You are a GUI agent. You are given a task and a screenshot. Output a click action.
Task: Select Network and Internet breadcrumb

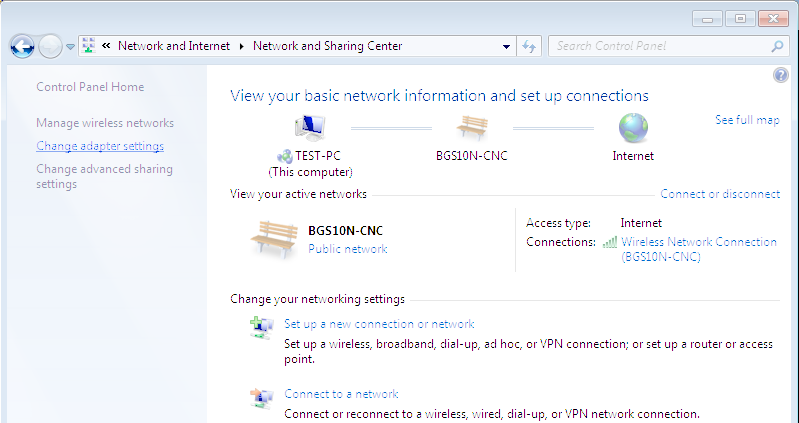[174, 46]
